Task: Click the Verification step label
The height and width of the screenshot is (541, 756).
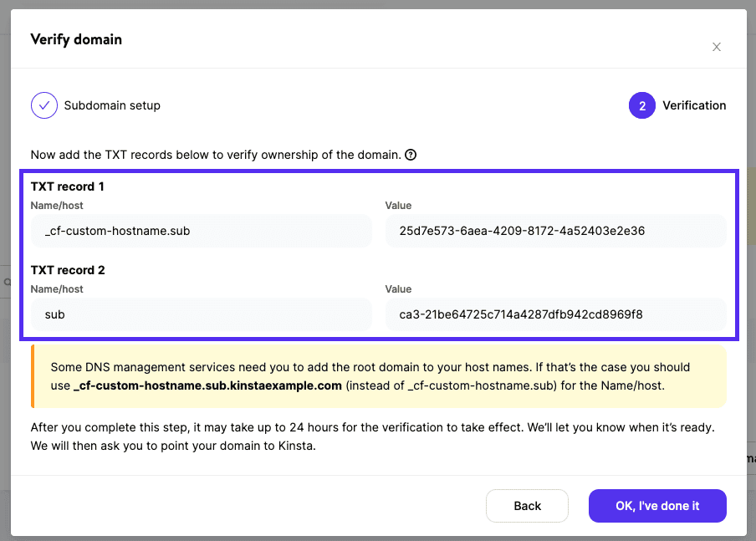Action: coord(694,105)
